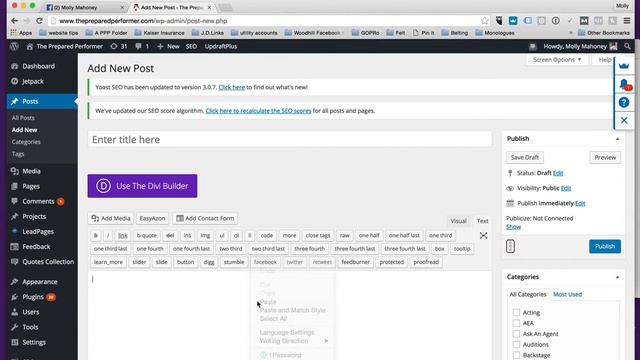Screen dimensions: 640x360
Task: Switch to Facebook browser tab
Action: pos(84,7)
